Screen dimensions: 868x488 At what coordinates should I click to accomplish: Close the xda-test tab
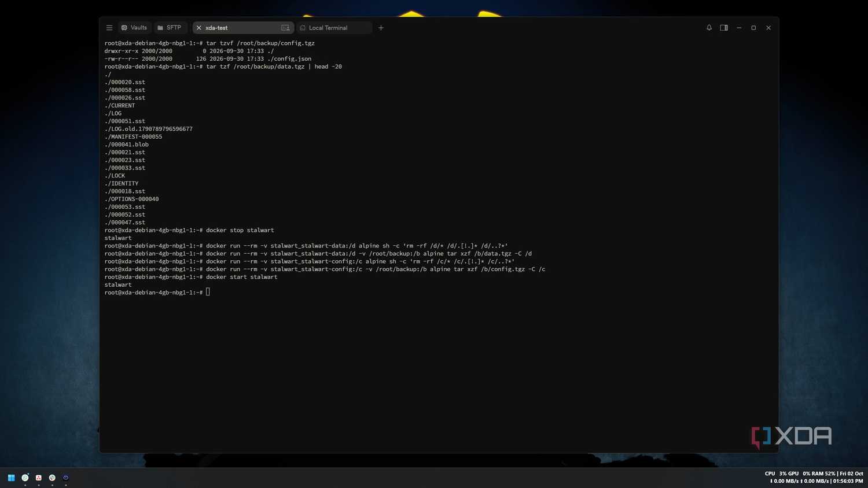(199, 28)
